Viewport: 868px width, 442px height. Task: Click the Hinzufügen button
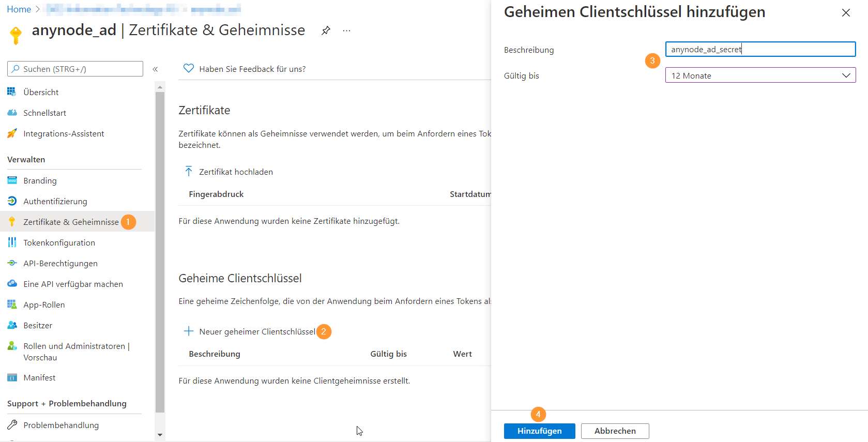coord(539,431)
